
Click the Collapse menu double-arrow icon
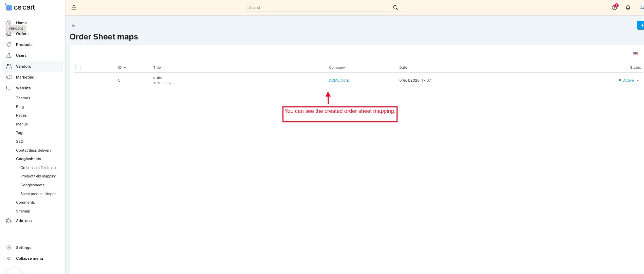pos(9,258)
